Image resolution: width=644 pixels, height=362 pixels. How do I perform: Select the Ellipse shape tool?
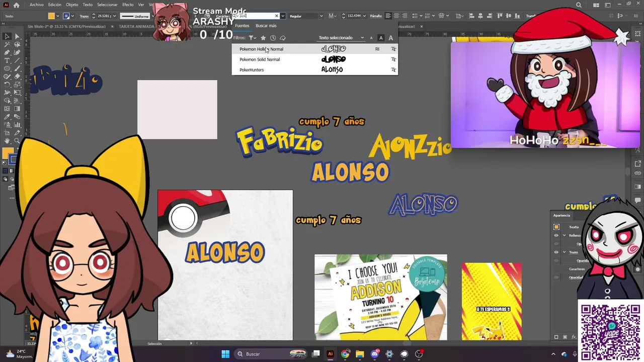point(7,68)
